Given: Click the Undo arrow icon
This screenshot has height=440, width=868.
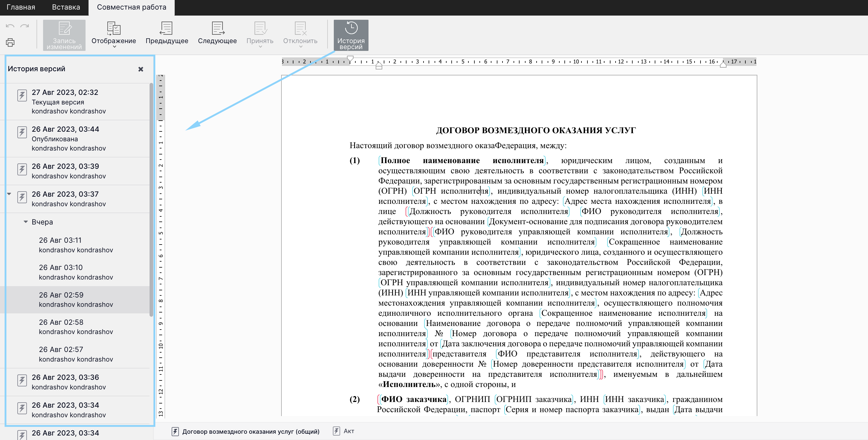Looking at the screenshot, I should pos(10,26).
